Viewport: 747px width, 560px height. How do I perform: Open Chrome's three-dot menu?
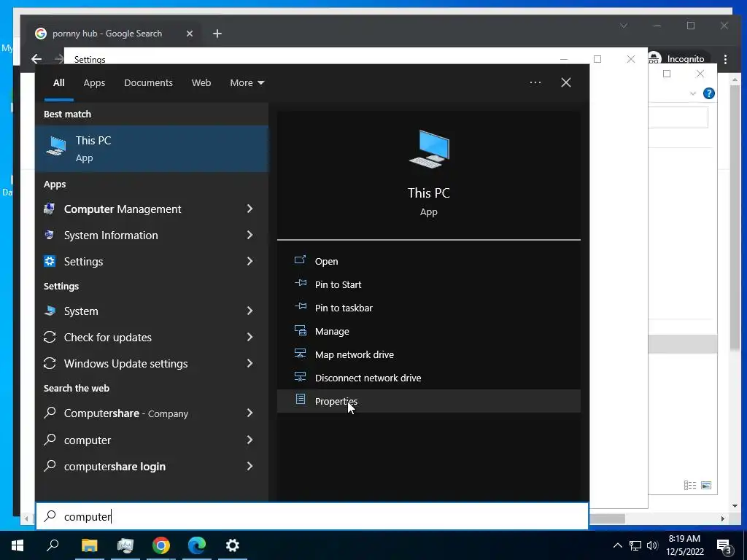[x=725, y=59]
